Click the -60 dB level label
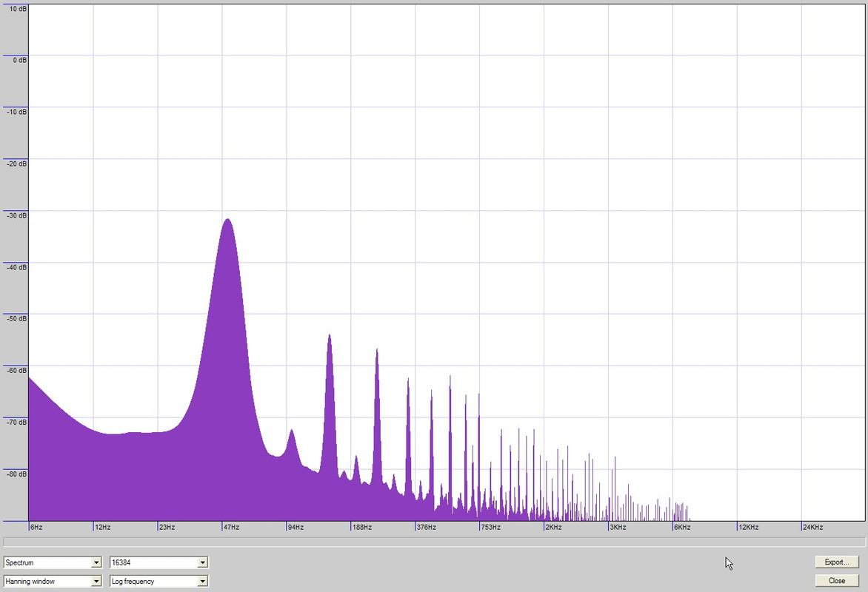The width and height of the screenshot is (868, 592). 17,370
